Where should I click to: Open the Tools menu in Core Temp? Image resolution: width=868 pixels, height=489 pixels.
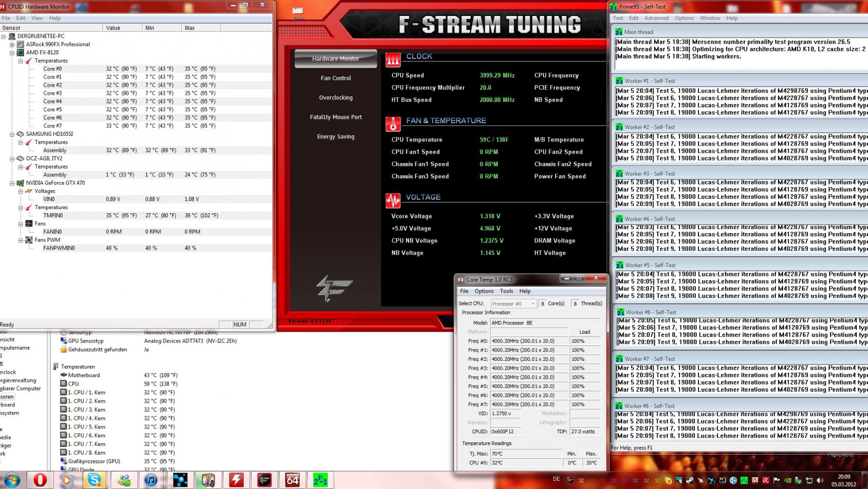506,291
